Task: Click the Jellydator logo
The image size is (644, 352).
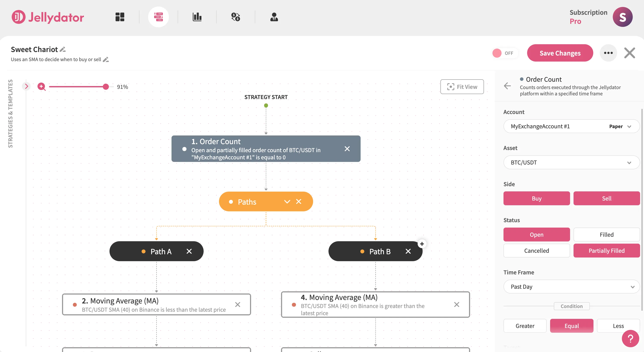Action: click(x=47, y=17)
